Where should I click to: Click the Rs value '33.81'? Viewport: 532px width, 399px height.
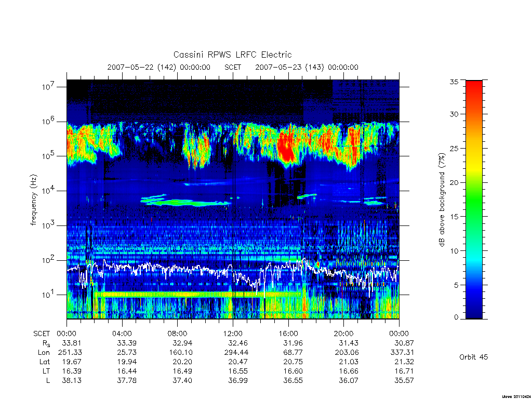click(x=72, y=343)
